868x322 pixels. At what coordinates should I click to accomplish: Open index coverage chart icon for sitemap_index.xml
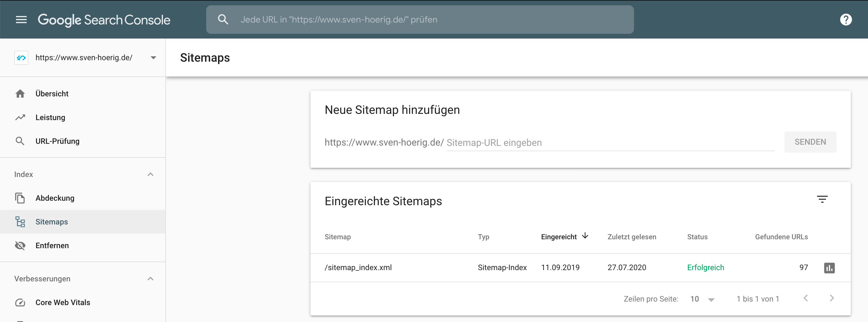click(829, 268)
